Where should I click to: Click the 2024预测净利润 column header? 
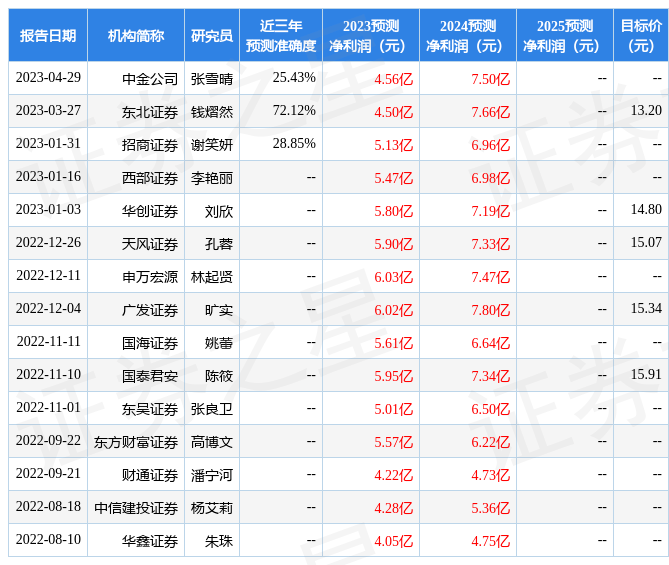coord(468,35)
